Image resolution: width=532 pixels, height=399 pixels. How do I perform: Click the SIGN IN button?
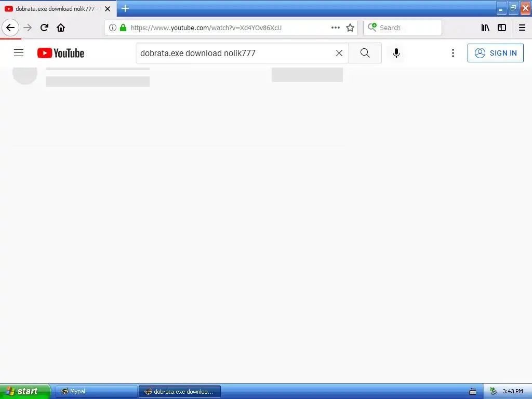495,53
